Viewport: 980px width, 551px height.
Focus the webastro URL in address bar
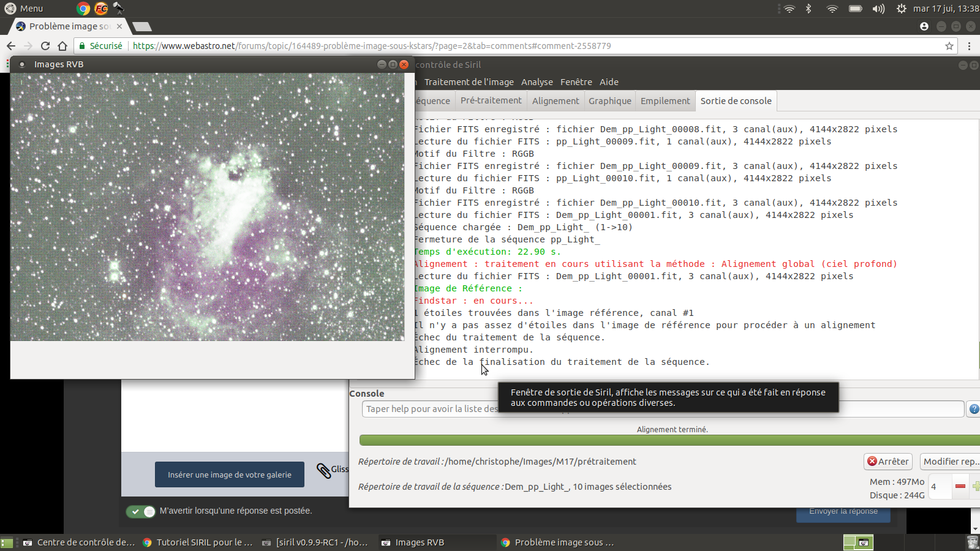372,46
